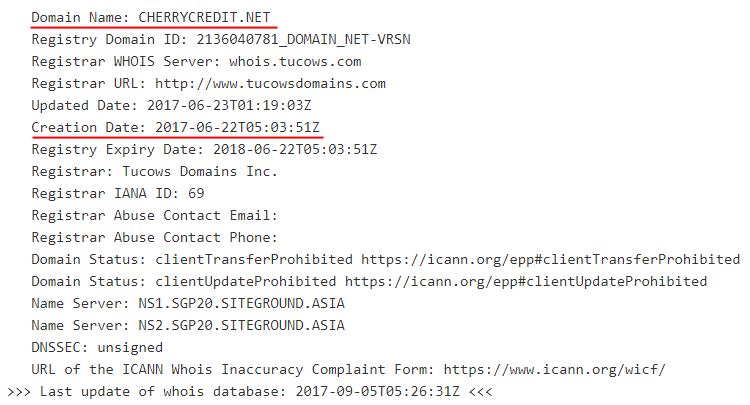The height and width of the screenshot is (405, 750).
Task: Click the clientUpdateProhibited ICANN epp link
Action: 526,282
